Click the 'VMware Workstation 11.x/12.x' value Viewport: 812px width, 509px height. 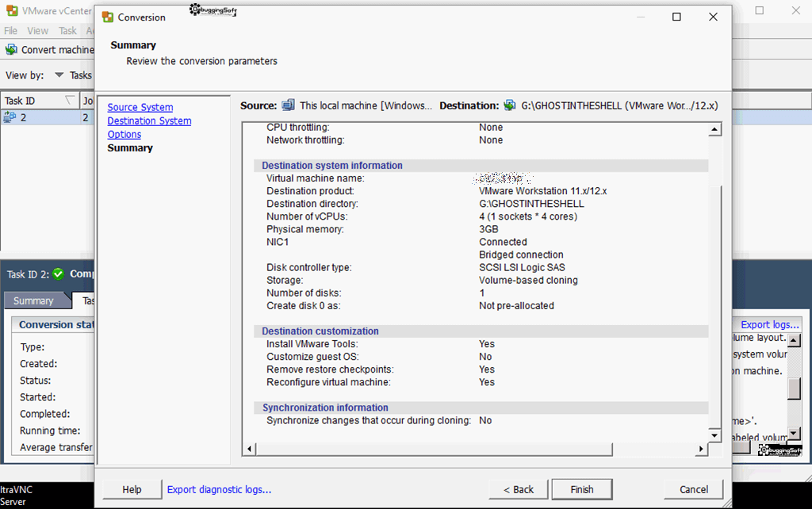point(542,190)
